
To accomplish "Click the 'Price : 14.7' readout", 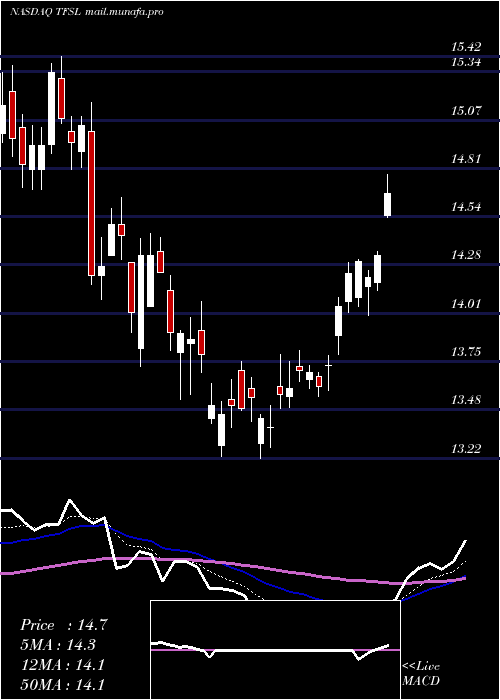I will tap(63, 625).
